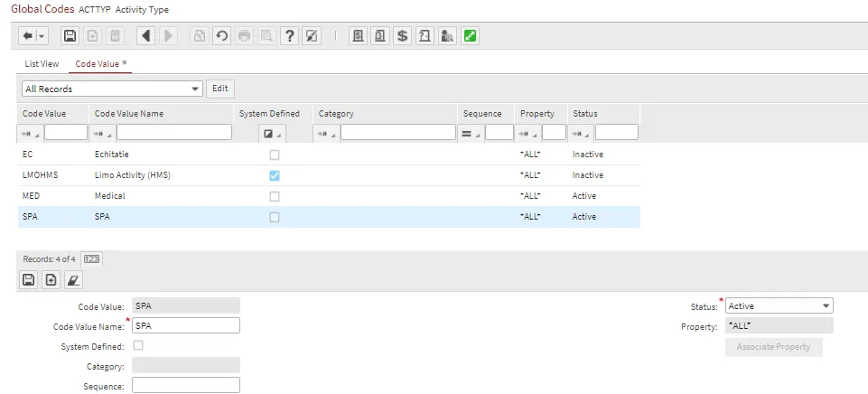The image size is (868, 394).
Task: Click the green expand arrows icon
Action: click(470, 36)
